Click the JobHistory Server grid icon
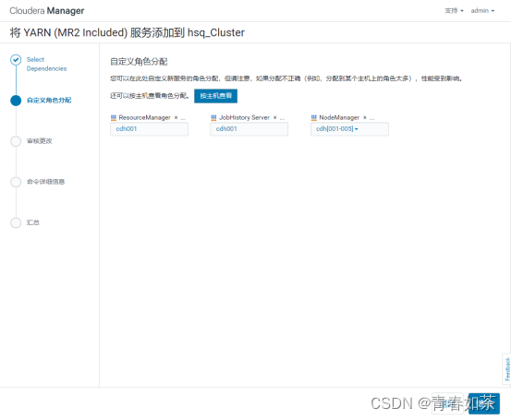 click(213, 117)
